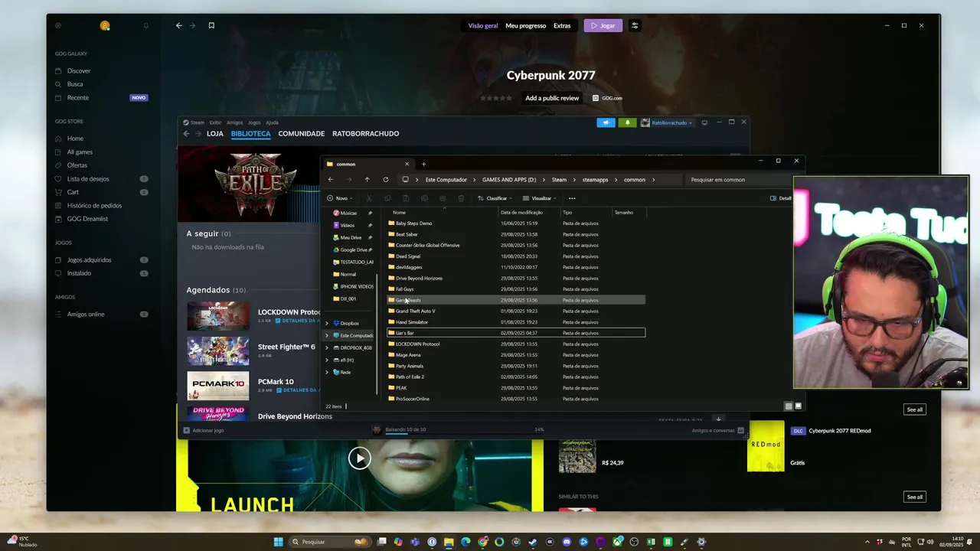Switch to Meu progresso tab
The image size is (980, 551).
pos(525,25)
